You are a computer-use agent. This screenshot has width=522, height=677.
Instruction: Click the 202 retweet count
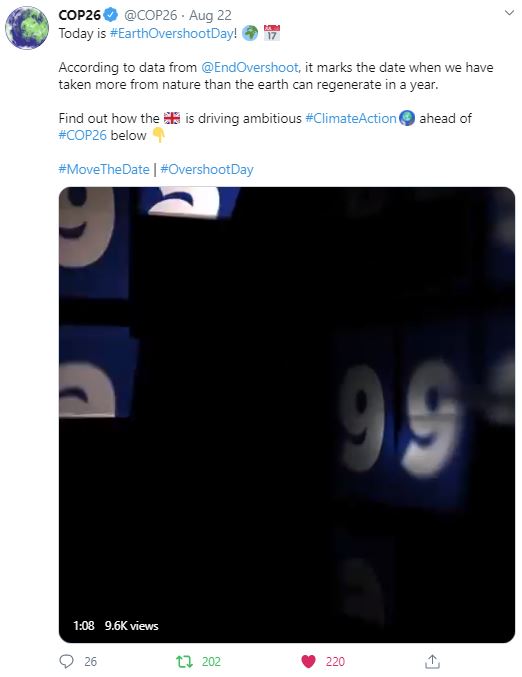[x=211, y=661]
